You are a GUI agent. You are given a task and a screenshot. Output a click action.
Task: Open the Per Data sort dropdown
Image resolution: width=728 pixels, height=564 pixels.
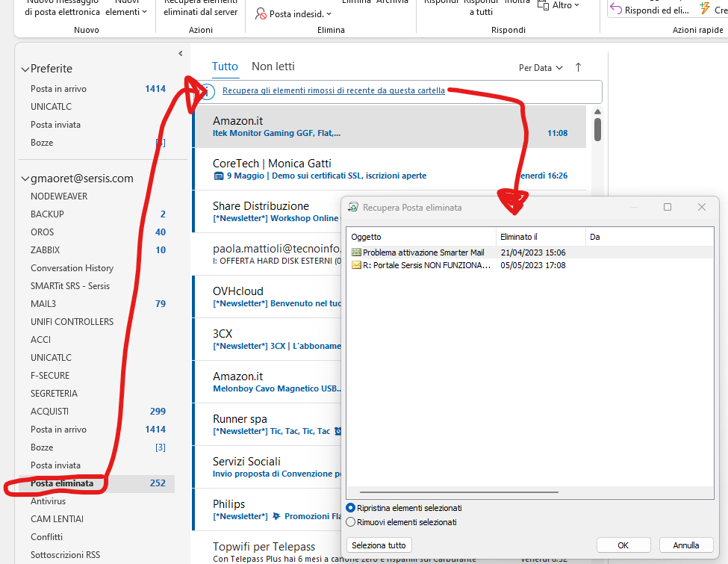coord(541,68)
